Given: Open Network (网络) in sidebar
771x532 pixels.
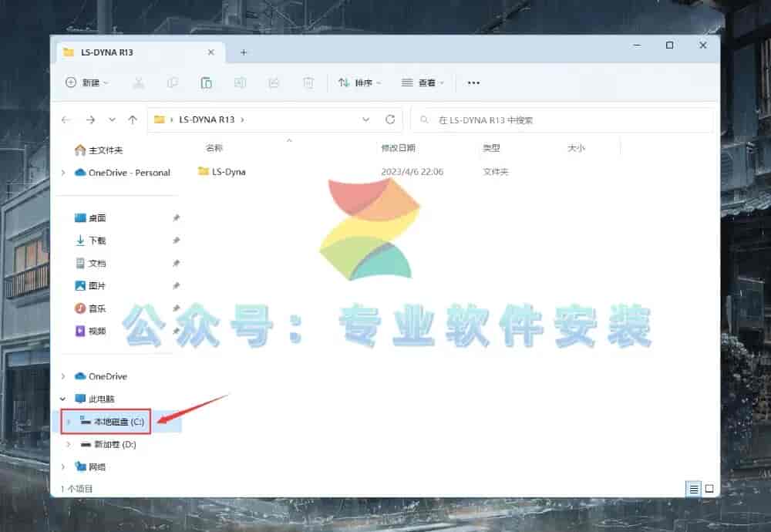Looking at the screenshot, I should (90, 466).
